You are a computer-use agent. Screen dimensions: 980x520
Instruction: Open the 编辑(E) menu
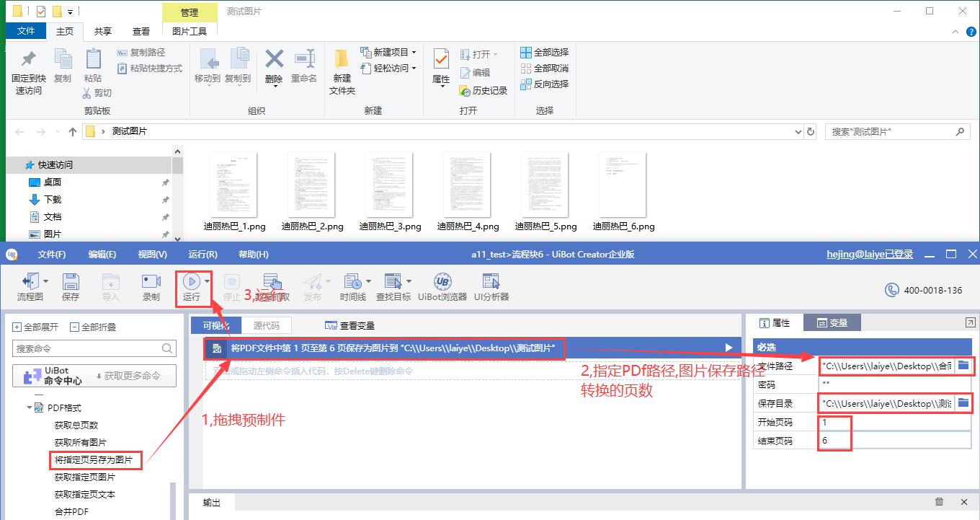tap(102, 254)
